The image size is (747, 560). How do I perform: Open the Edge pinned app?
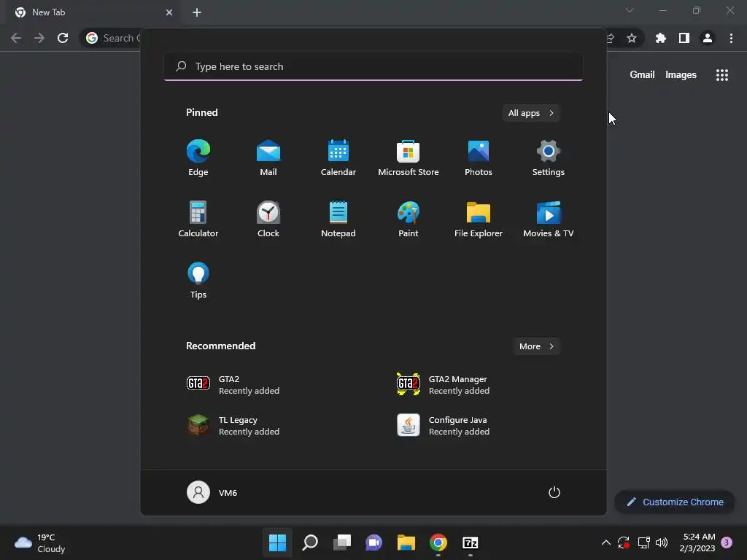click(x=198, y=158)
